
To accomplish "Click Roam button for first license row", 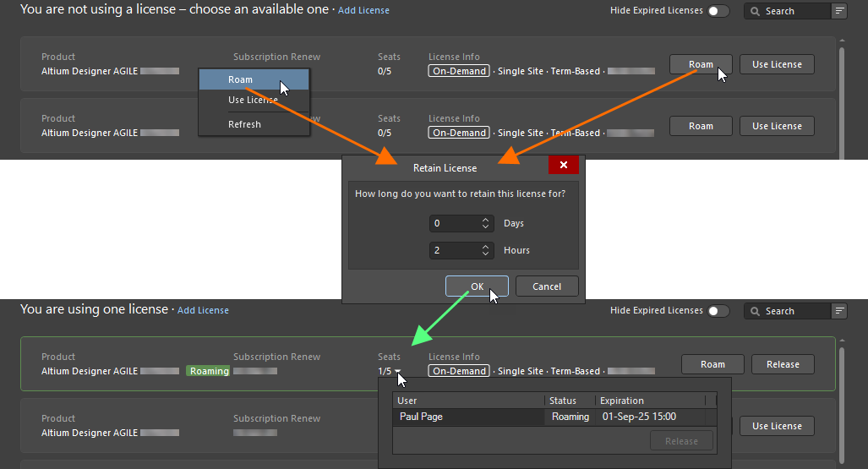I will pos(701,64).
